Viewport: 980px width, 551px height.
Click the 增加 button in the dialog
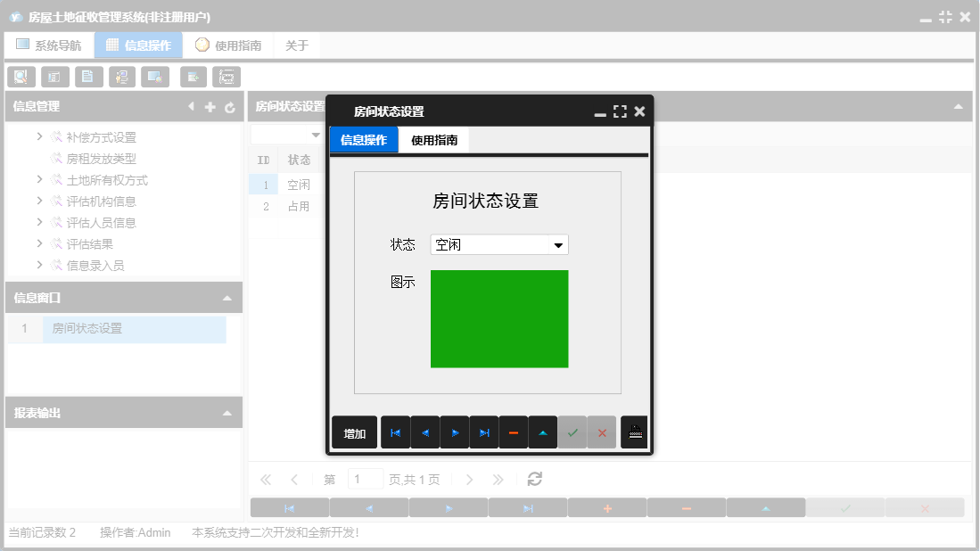click(x=354, y=432)
